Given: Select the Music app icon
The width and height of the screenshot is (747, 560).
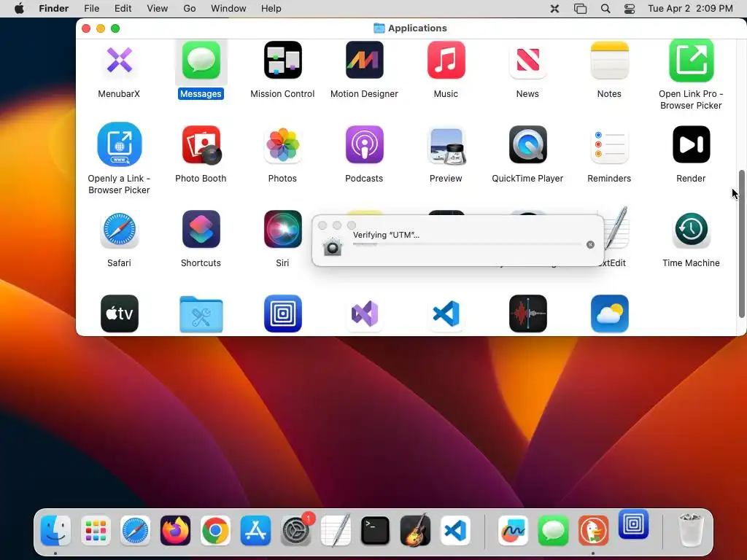Looking at the screenshot, I should pyautogui.click(x=446, y=60).
